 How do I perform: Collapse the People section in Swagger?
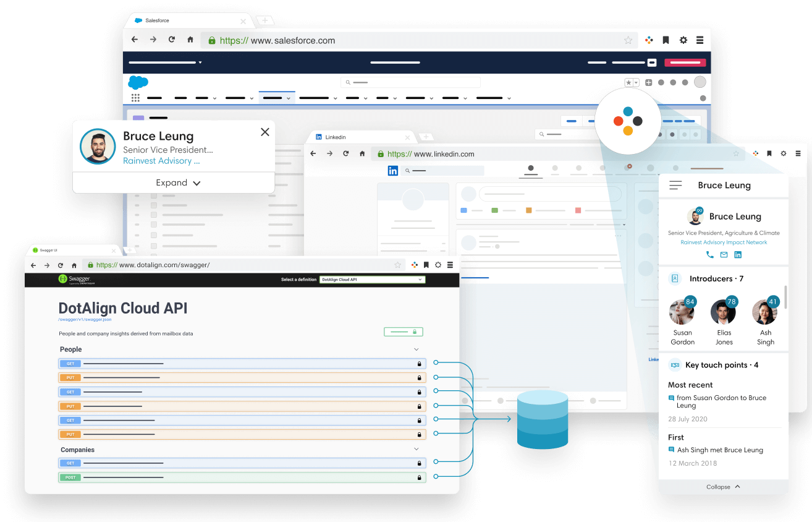coord(417,349)
